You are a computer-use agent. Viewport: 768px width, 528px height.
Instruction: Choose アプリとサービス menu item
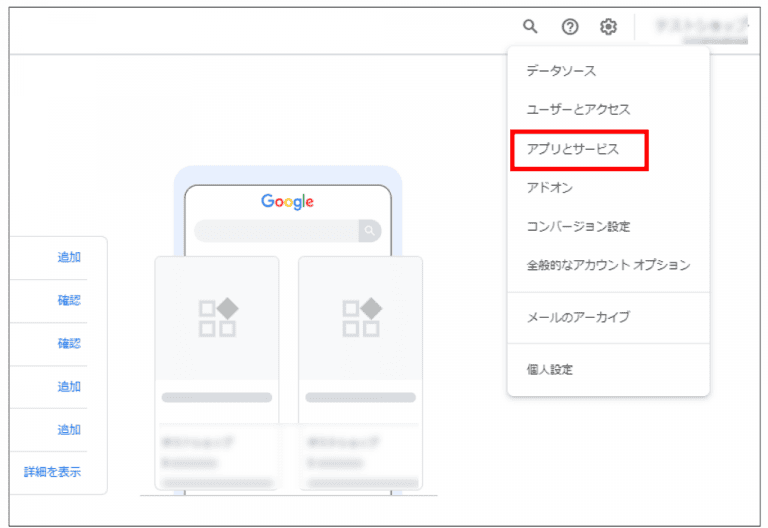pyautogui.click(x=573, y=149)
